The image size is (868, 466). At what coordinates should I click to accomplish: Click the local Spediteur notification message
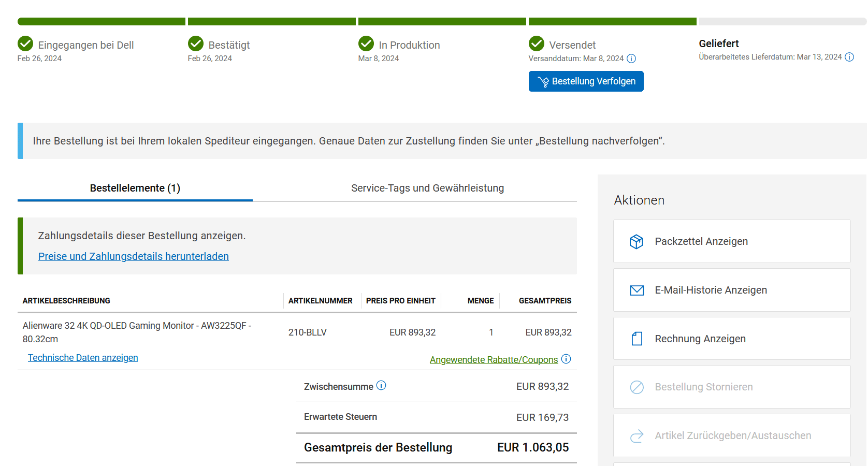tap(349, 141)
